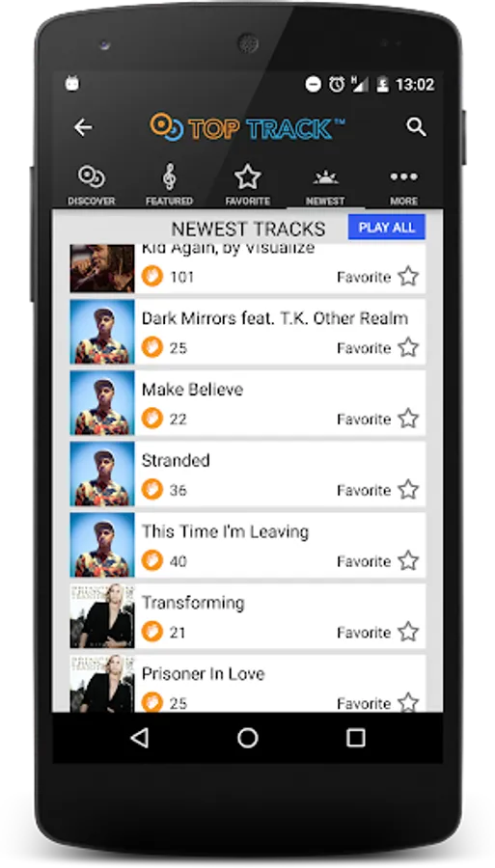Tap the orange clap icon for Stranded
495x868 pixels.
point(151,490)
